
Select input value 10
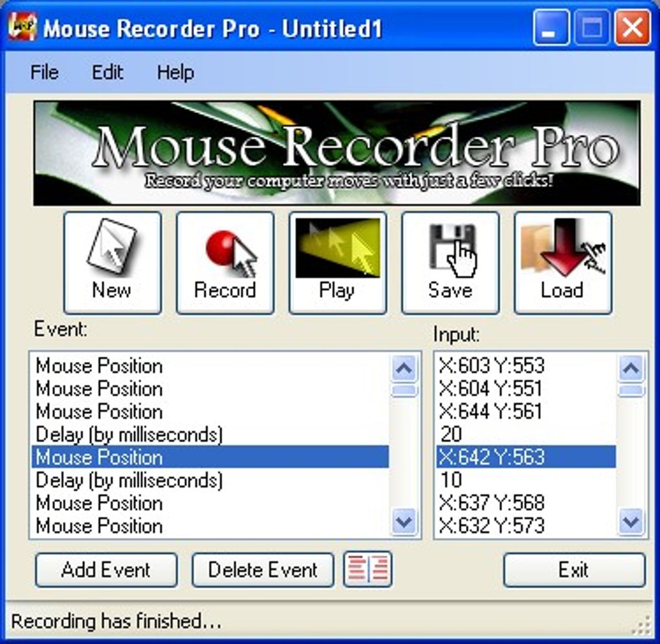tap(526, 480)
